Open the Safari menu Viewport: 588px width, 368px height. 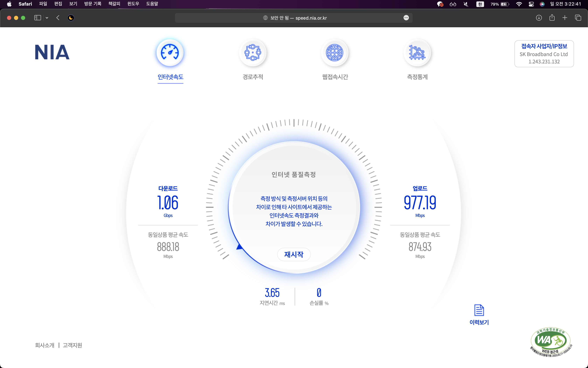[25, 4]
